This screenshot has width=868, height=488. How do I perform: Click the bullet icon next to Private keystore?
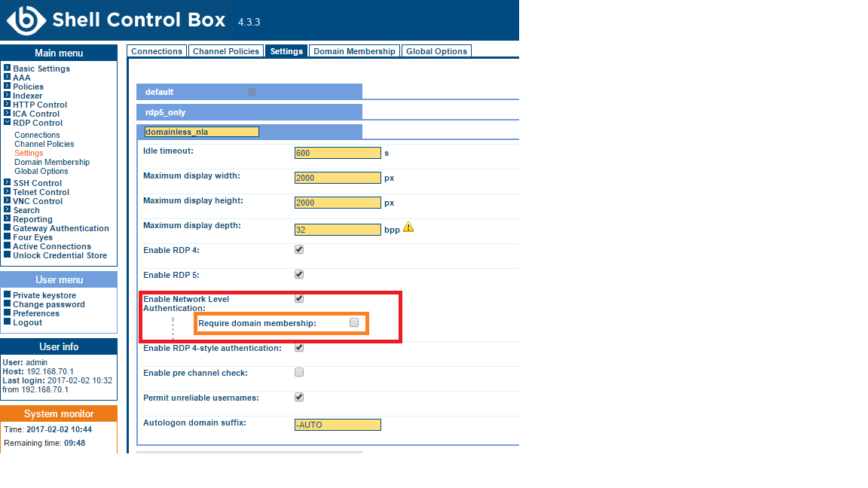7,295
